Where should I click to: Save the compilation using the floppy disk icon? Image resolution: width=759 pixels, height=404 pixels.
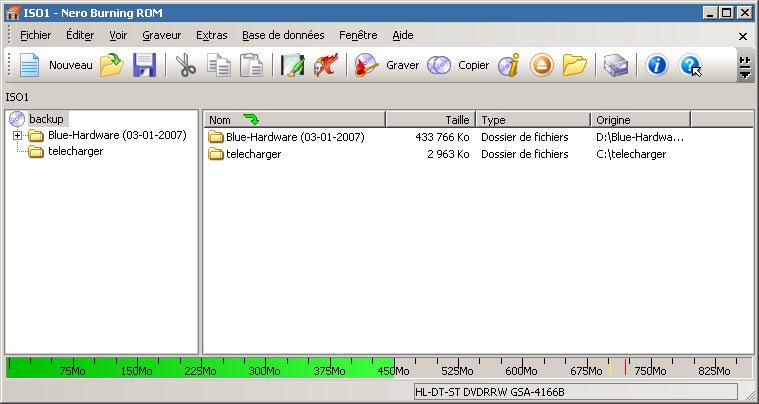click(144, 65)
